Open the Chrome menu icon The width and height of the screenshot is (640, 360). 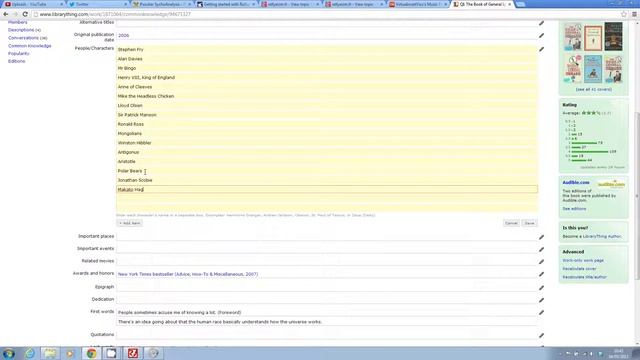634,14
